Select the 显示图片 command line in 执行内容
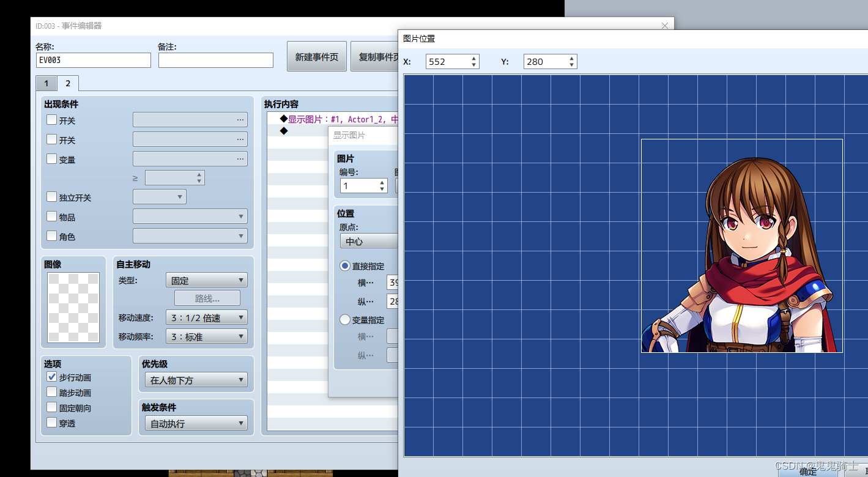The image size is (868, 477). click(333, 119)
